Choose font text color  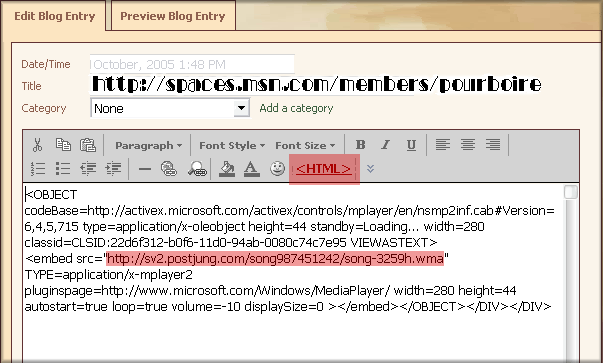(x=252, y=169)
